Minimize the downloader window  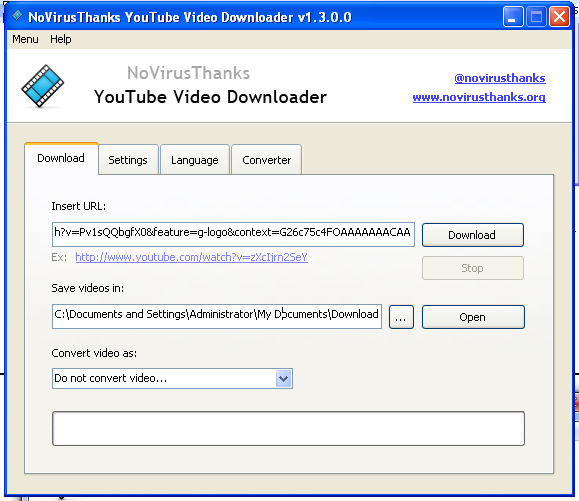pyautogui.click(x=513, y=17)
